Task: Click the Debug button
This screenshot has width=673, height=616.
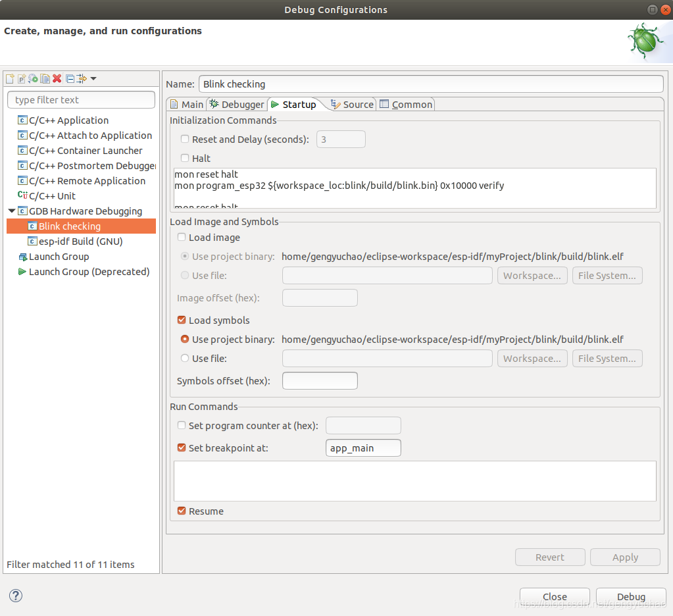Action: coord(630,596)
